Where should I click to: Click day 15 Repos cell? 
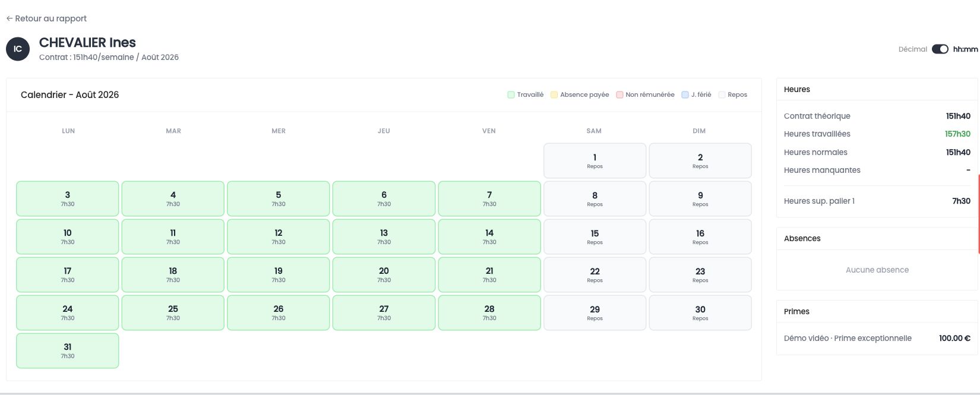pyautogui.click(x=595, y=236)
